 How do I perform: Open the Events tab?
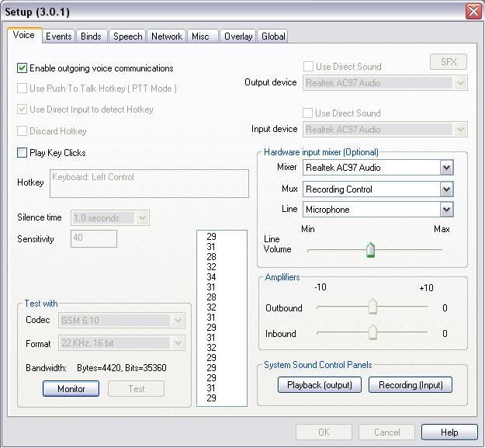coord(58,36)
